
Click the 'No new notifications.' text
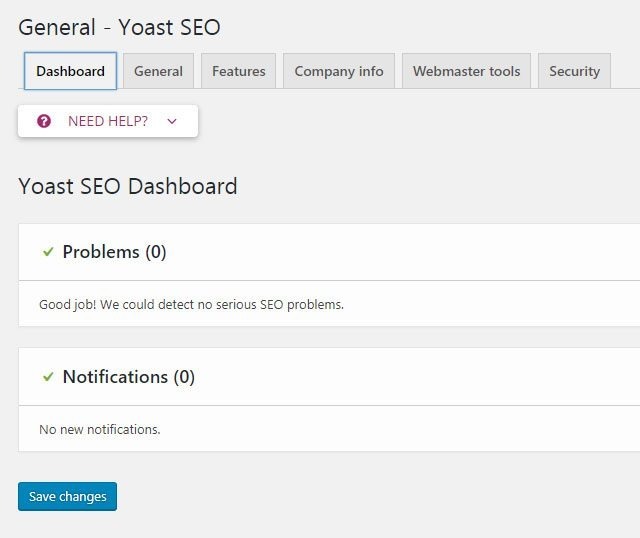[x=100, y=429]
